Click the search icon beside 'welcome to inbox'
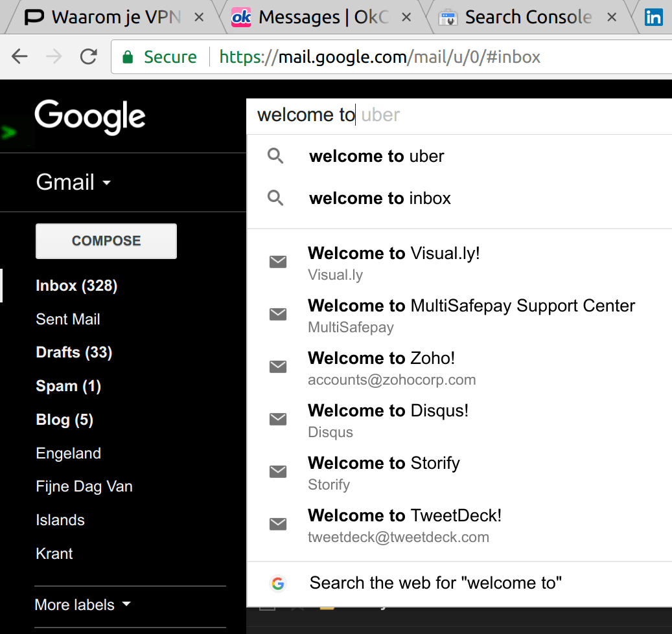 tap(275, 198)
